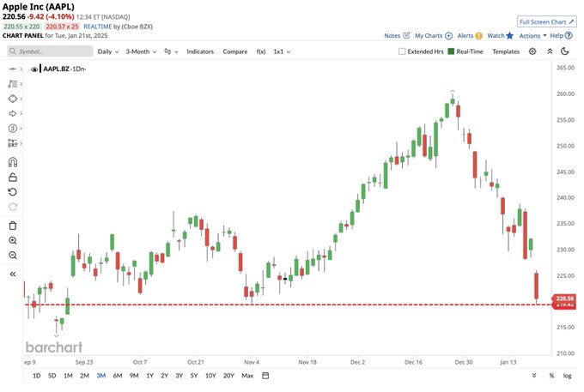Open the Compare menu
The height and width of the screenshot is (392, 584).
235,51
